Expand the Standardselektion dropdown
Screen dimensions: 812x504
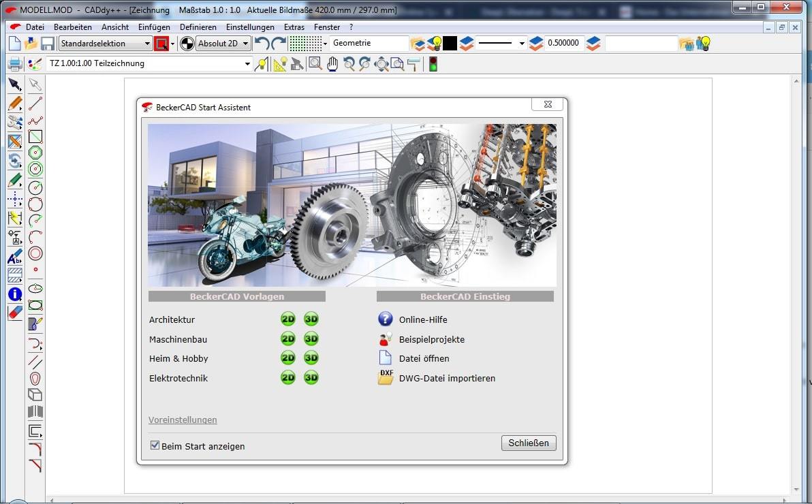(x=147, y=44)
